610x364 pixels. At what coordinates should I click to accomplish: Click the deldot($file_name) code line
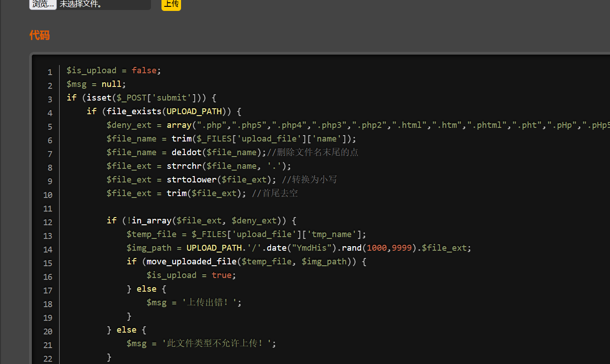[187, 152]
